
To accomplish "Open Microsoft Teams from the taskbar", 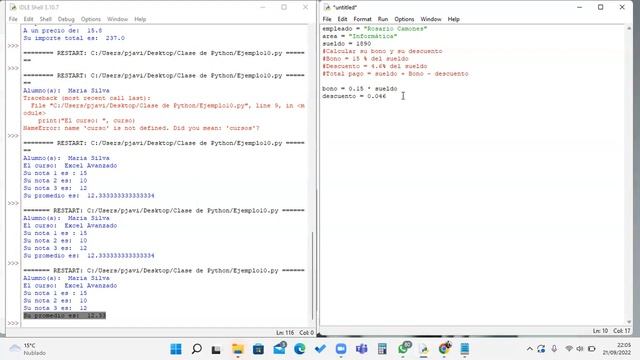I will [x=362, y=349].
